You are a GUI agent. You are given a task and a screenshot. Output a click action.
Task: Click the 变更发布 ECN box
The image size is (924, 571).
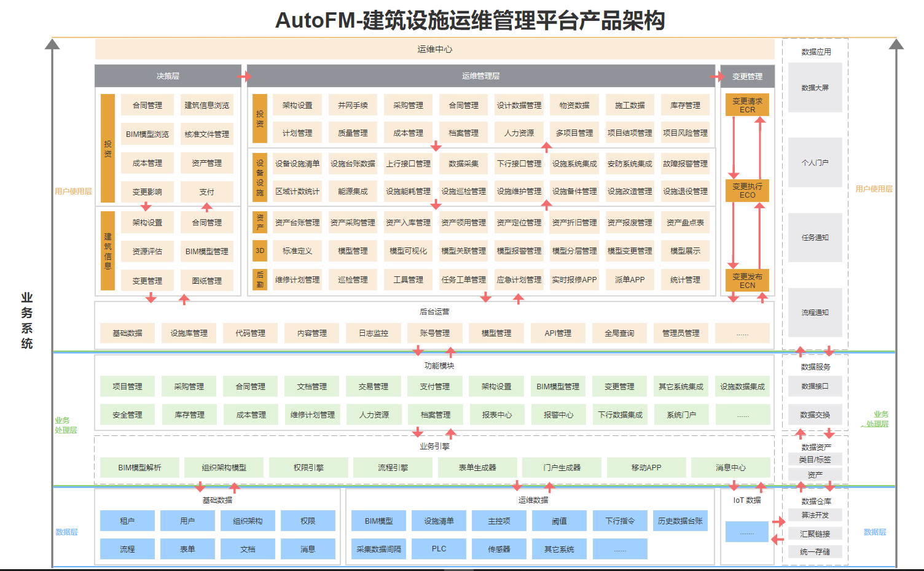coord(747,281)
